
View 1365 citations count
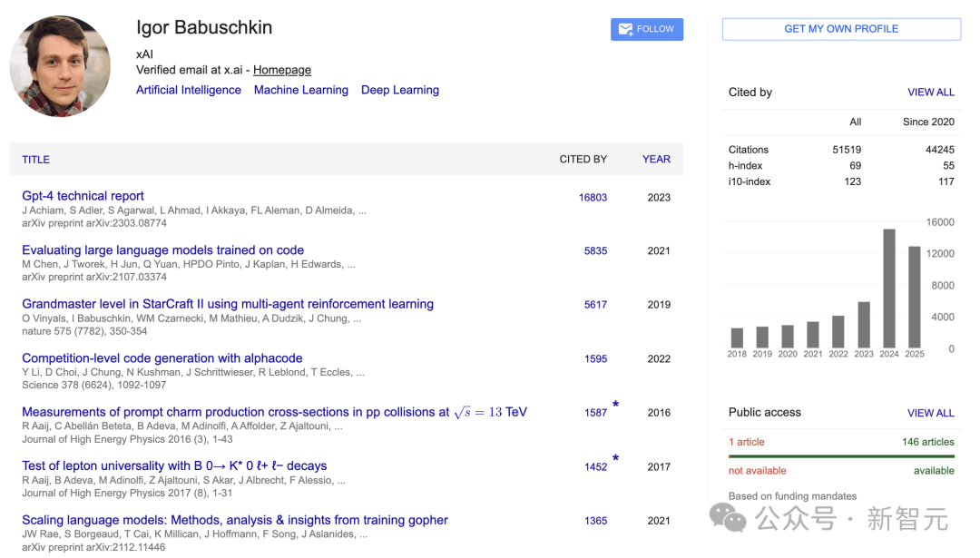[595, 521]
